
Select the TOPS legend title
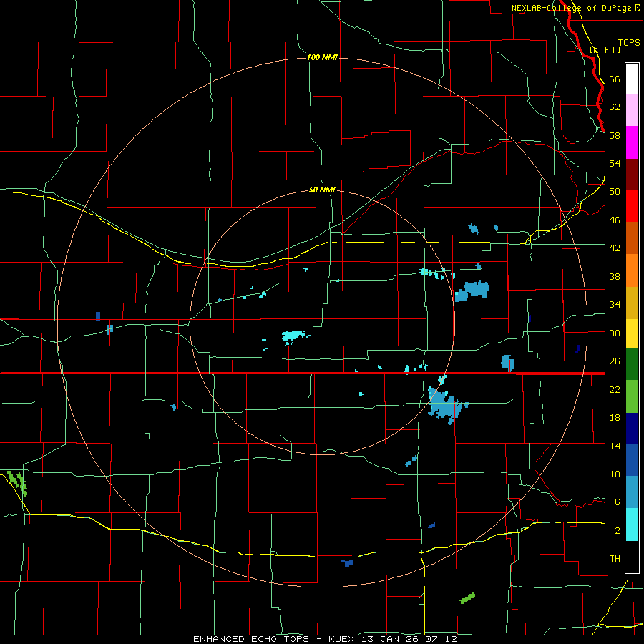click(629, 42)
